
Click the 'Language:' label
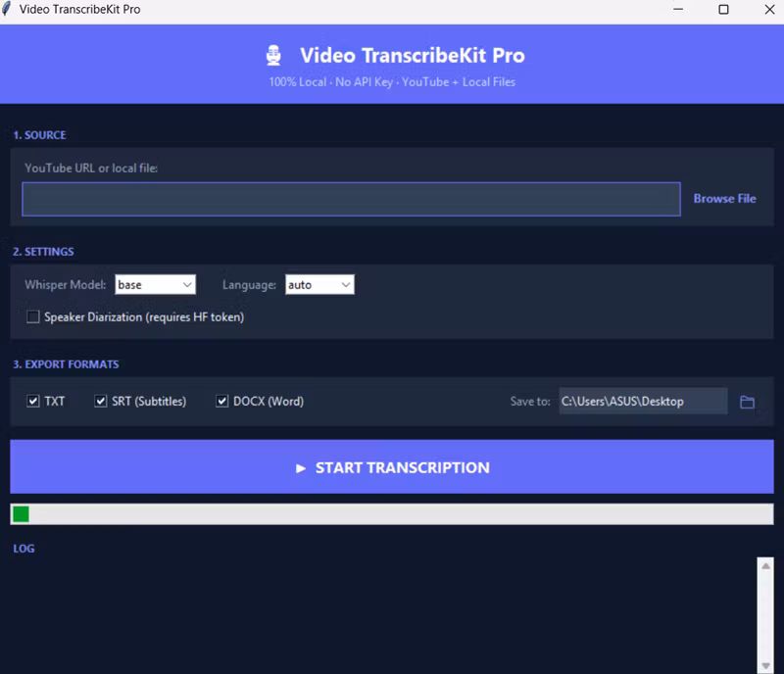(249, 284)
